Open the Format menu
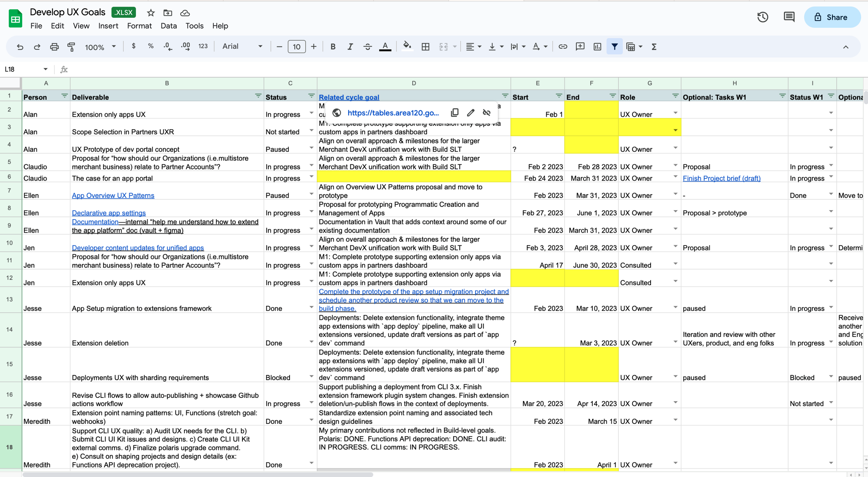Image resolution: width=868 pixels, height=477 pixels. click(x=139, y=26)
